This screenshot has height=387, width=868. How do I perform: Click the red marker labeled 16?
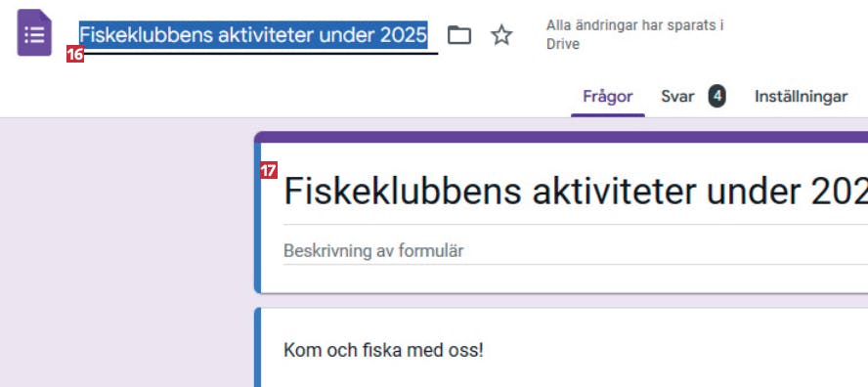[75, 55]
